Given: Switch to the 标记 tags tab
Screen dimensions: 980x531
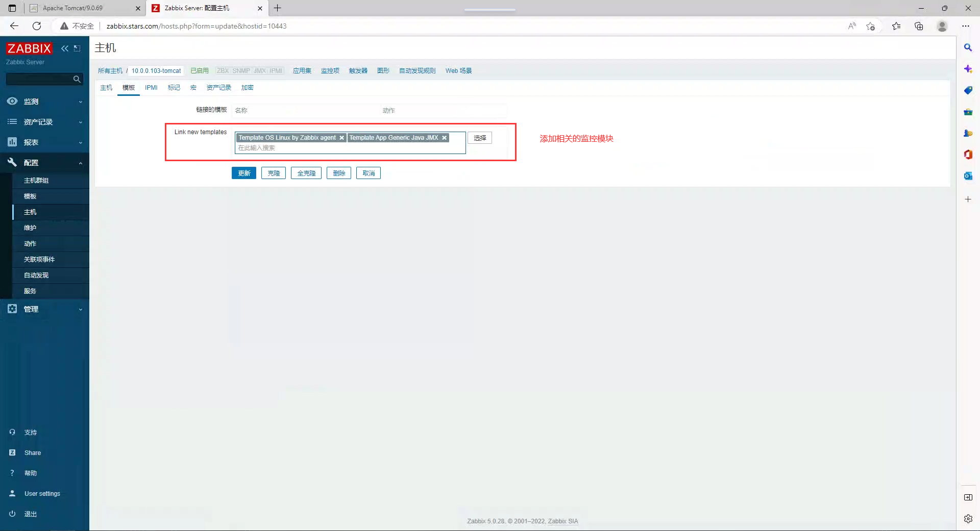Looking at the screenshot, I should 174,88.
